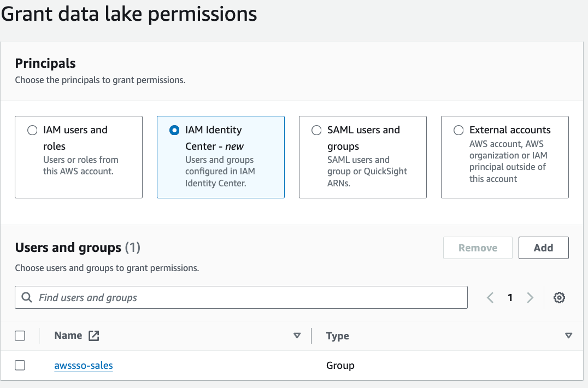Viewport: 588px width, 388px height.
Task: Choose External accounts principal type
Action: click(458, 131)
